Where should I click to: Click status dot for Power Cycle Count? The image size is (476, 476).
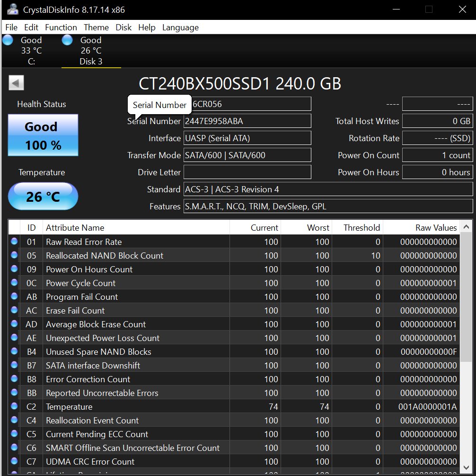coord(14,282)
